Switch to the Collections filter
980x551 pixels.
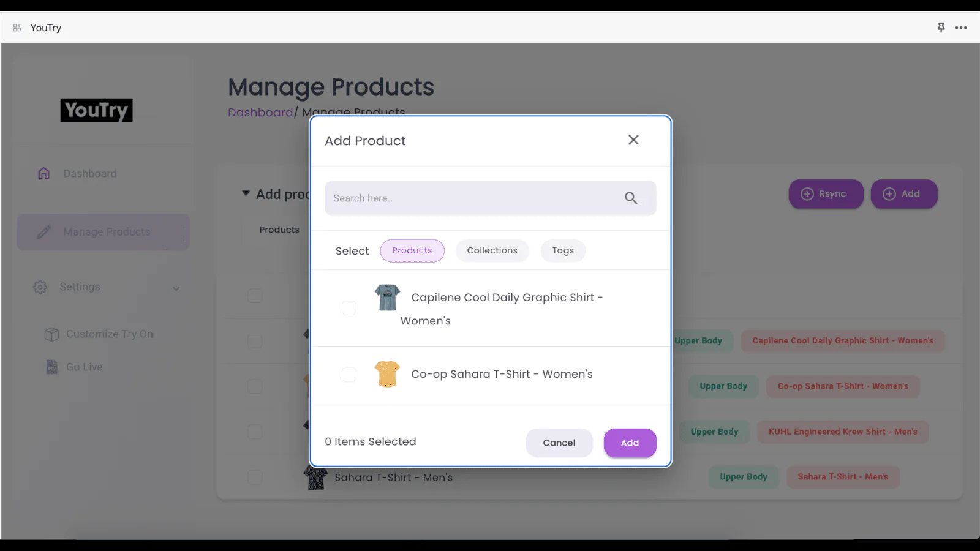coord(492,250)
